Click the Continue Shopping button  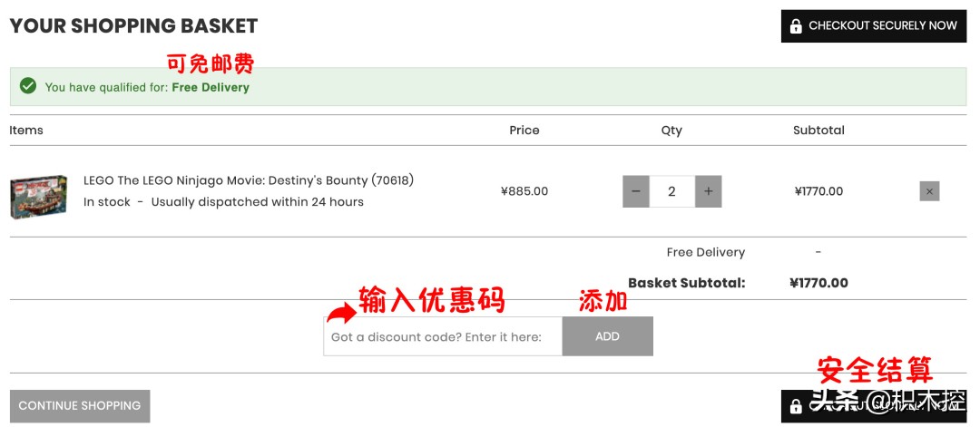point(80,406)
